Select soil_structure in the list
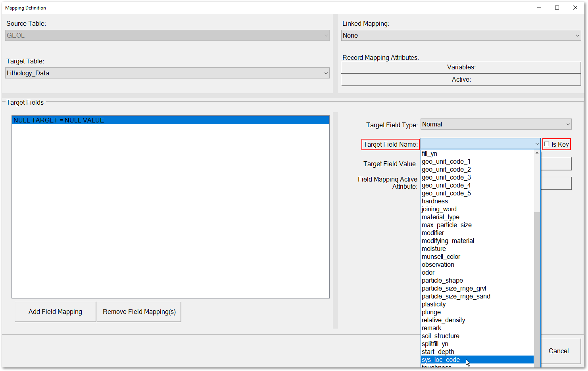This screenshot has width=588, height=371. pos(477,336)
